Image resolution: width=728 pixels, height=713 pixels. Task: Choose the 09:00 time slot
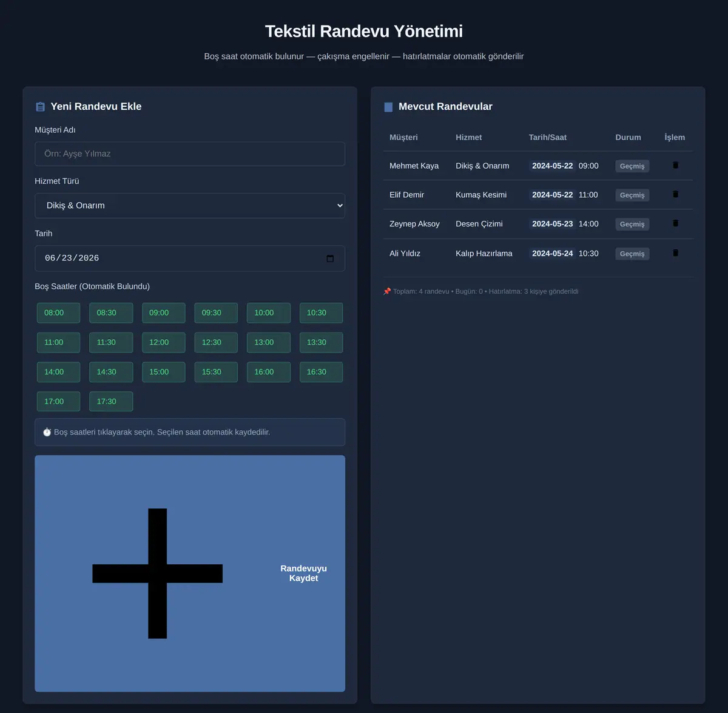pos(163,313)
